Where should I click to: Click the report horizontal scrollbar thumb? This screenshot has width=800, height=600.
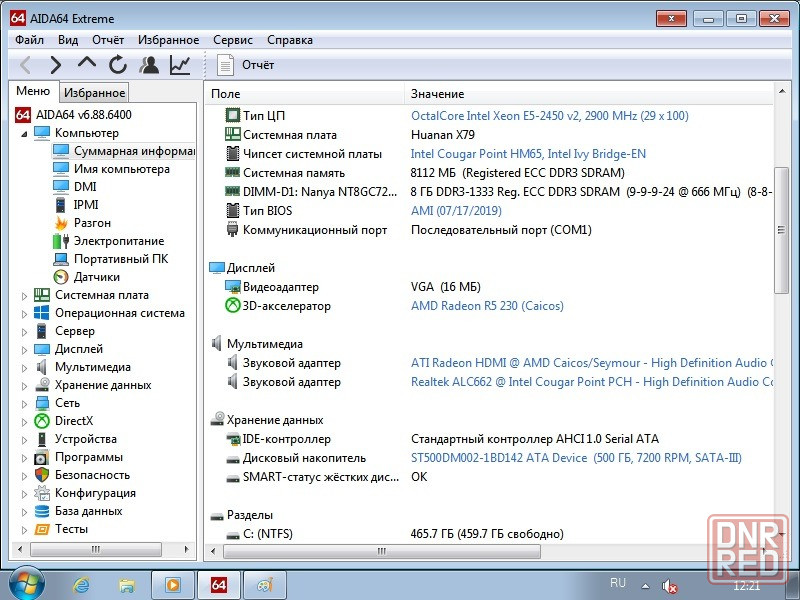(382, 551)
